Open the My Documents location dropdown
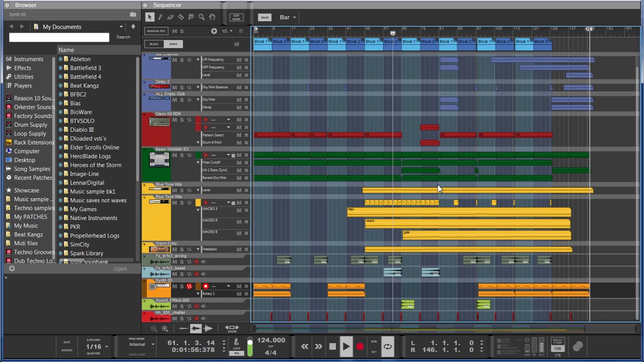 121,27
